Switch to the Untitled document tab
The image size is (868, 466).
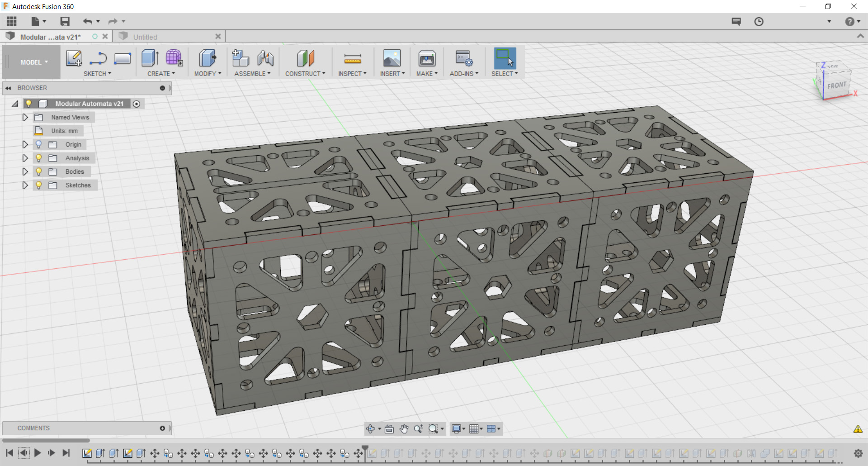click(145, 37)
